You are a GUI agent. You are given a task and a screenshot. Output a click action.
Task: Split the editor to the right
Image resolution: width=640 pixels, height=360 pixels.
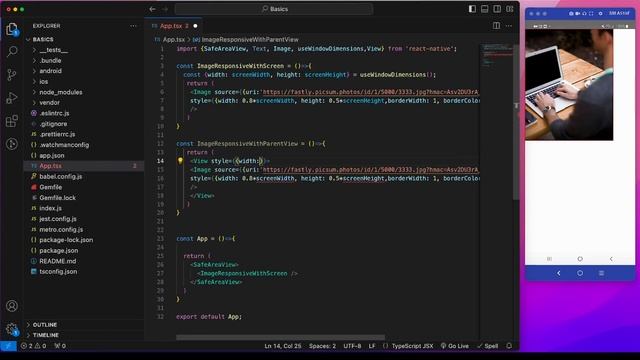click(496, 26)
